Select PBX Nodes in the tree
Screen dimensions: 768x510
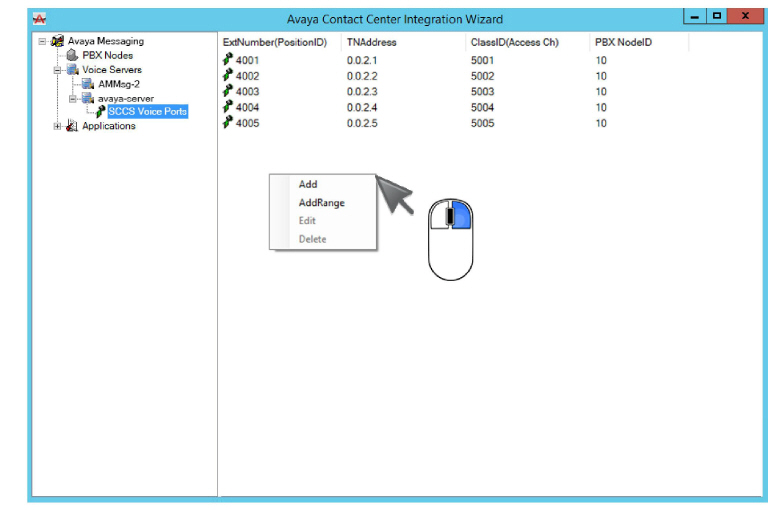coord(107,55)
